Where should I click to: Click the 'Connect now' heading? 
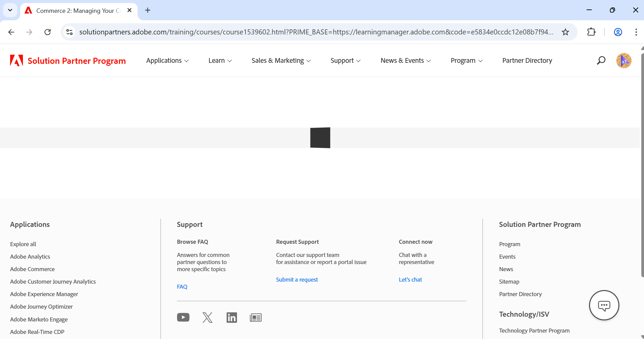[415, 242]
